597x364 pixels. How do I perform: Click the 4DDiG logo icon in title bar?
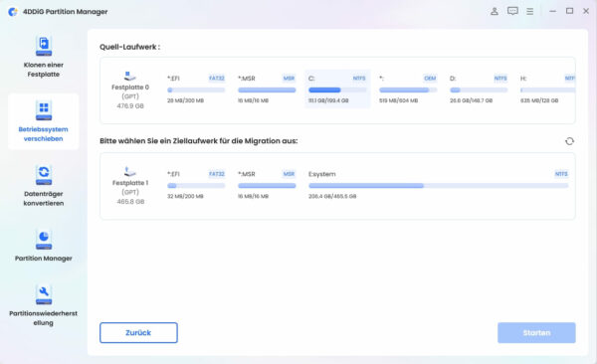coord(13,12)
